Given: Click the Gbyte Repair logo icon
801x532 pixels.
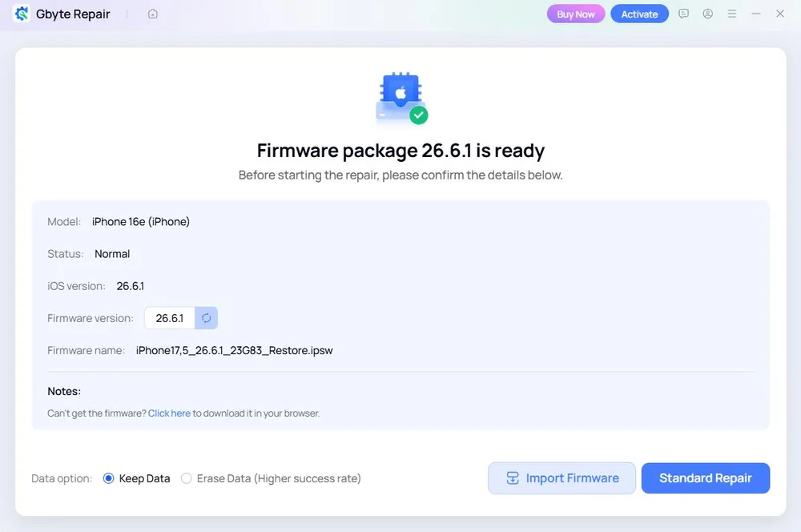Looking at the screenshot, I should (x=22, y=14).
